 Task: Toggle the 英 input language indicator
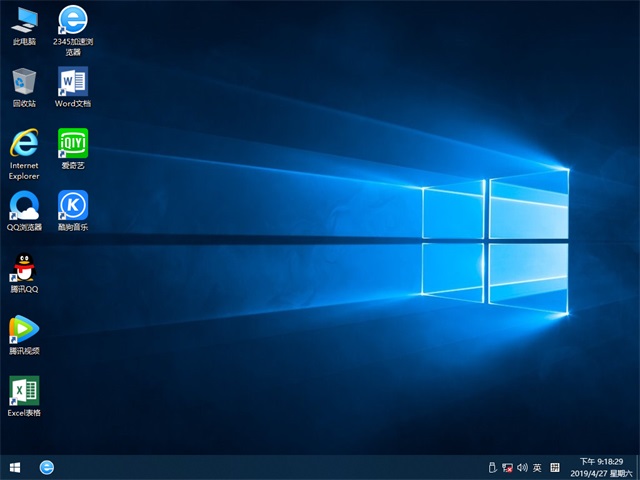(x=537, y=467)
